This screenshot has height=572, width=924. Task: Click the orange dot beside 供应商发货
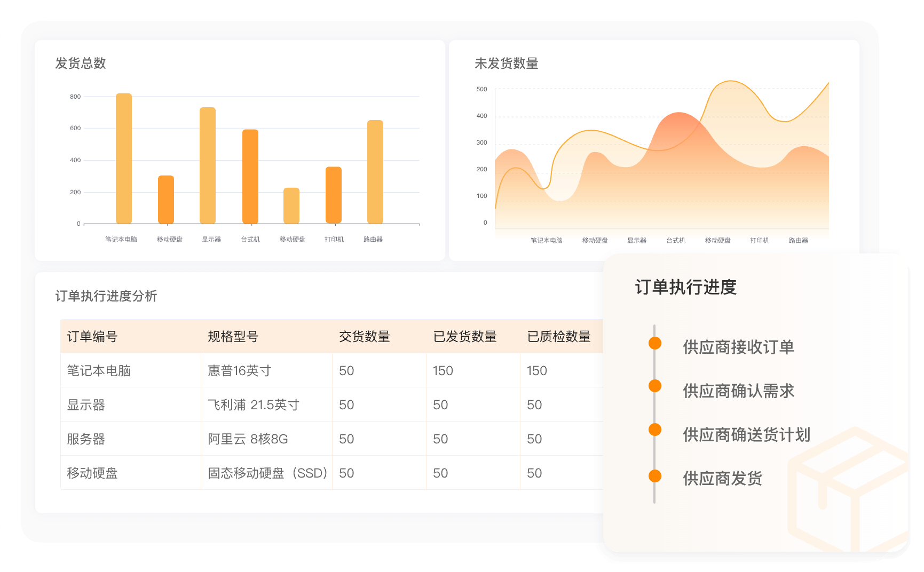(x=654, y=476)
